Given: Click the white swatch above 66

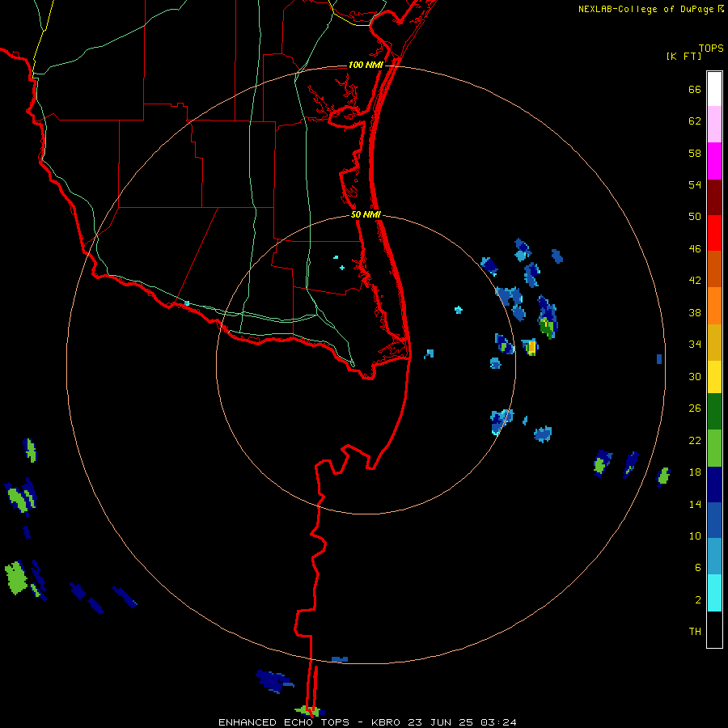Looking at the screenshot, I should pos(714,89).
